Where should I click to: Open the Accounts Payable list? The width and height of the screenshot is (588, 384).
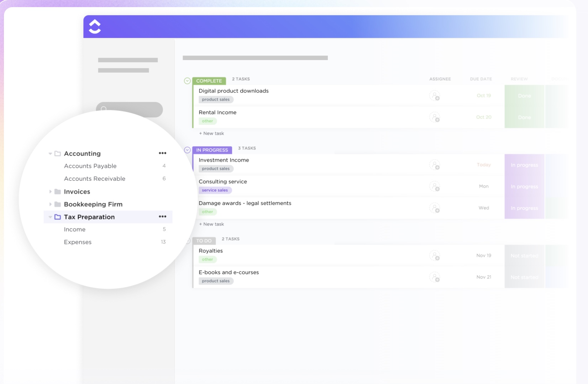point(90,166)
